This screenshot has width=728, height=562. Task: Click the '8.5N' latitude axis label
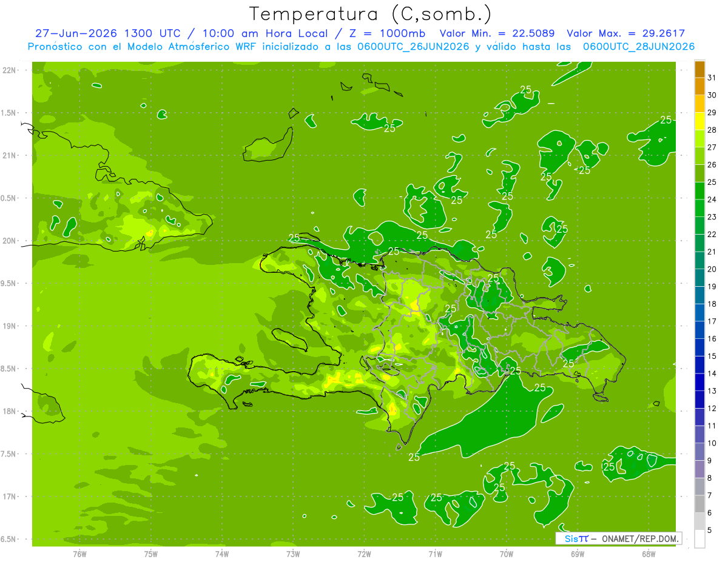[8, 369]
